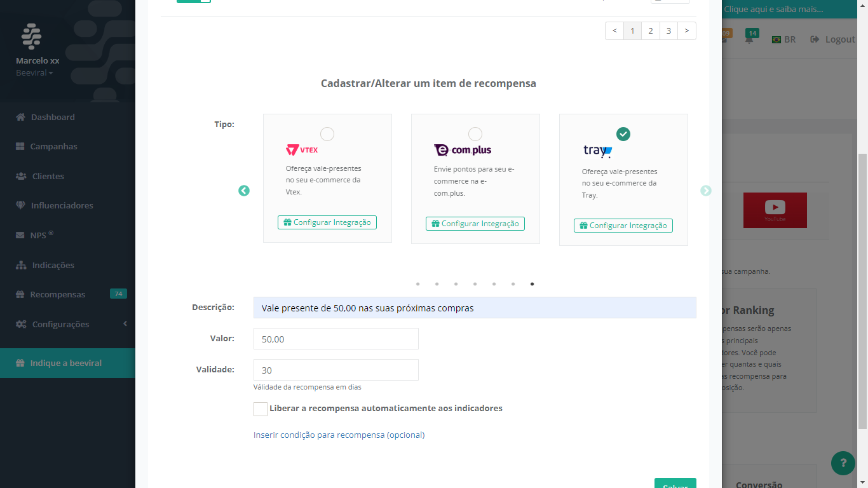Click the Valor input field
868x488 pixels.
pyautogui.click(x=336, y=339)
